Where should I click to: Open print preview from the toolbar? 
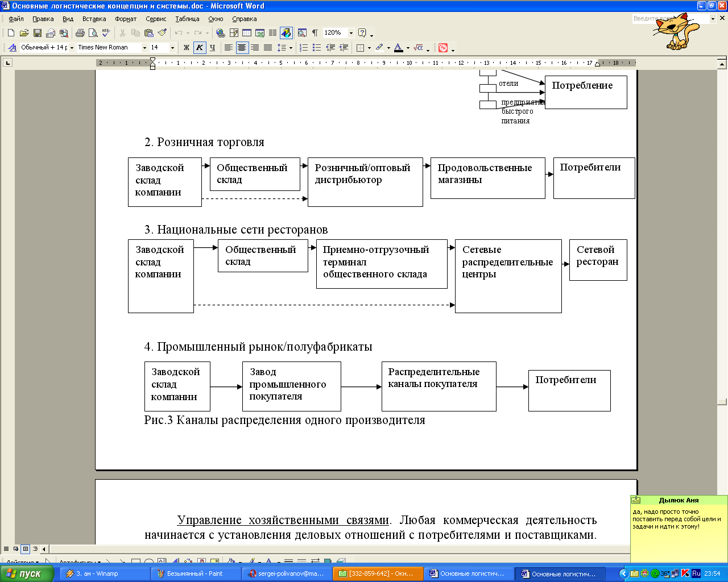93,33
